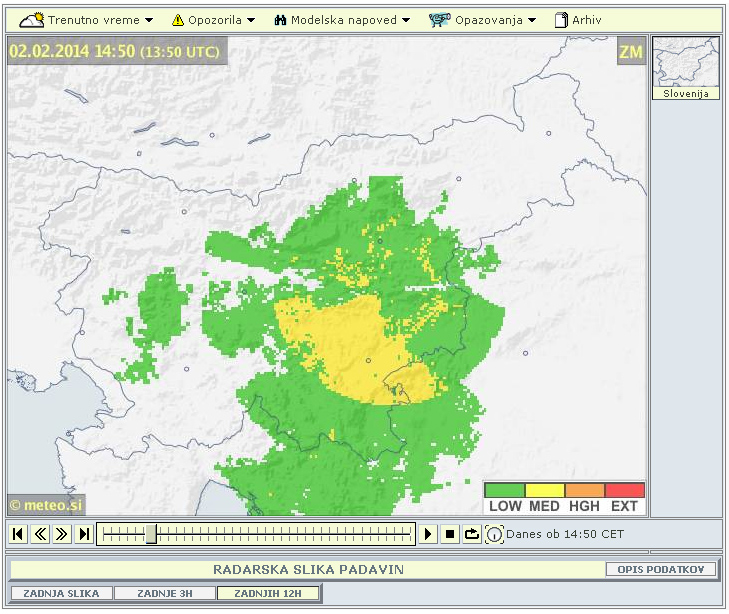Select the Slovenija map thumbnail
The width and height of the screenshot is (729, 614).
(x=686, y=67)
